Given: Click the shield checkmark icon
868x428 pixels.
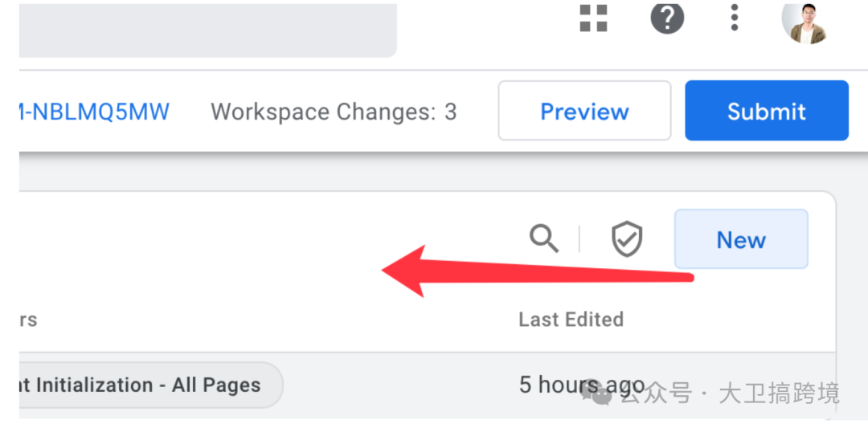Looking at the screenshot, I should (627, 238).
